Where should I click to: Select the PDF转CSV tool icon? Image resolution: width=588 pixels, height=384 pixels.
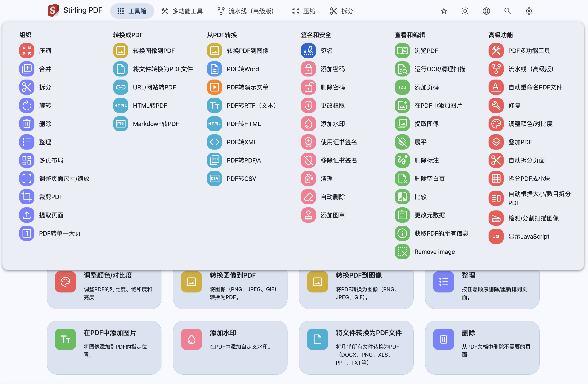[214, 178]
